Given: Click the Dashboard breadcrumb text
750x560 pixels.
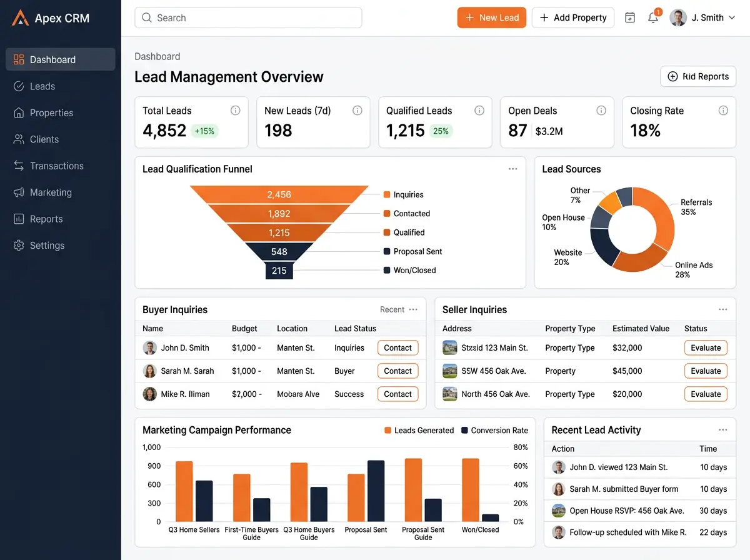Looking at the screenshot, I should pyautogui.click(x=157, y=56).
